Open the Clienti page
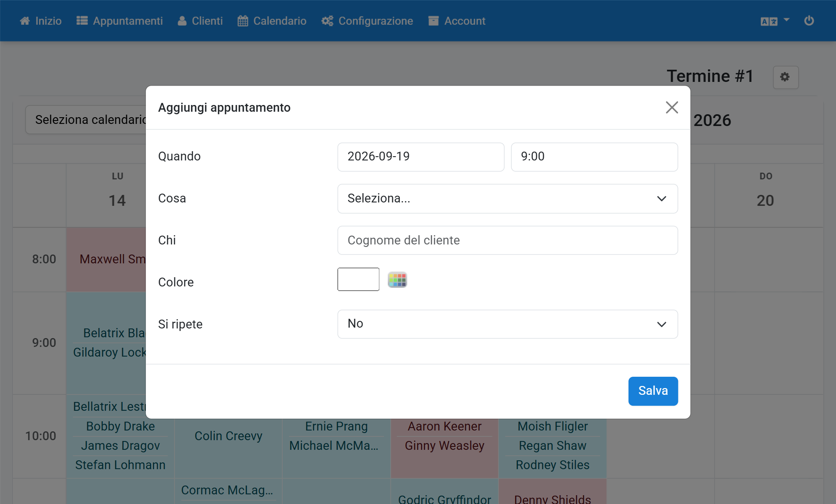 [200, 21]
